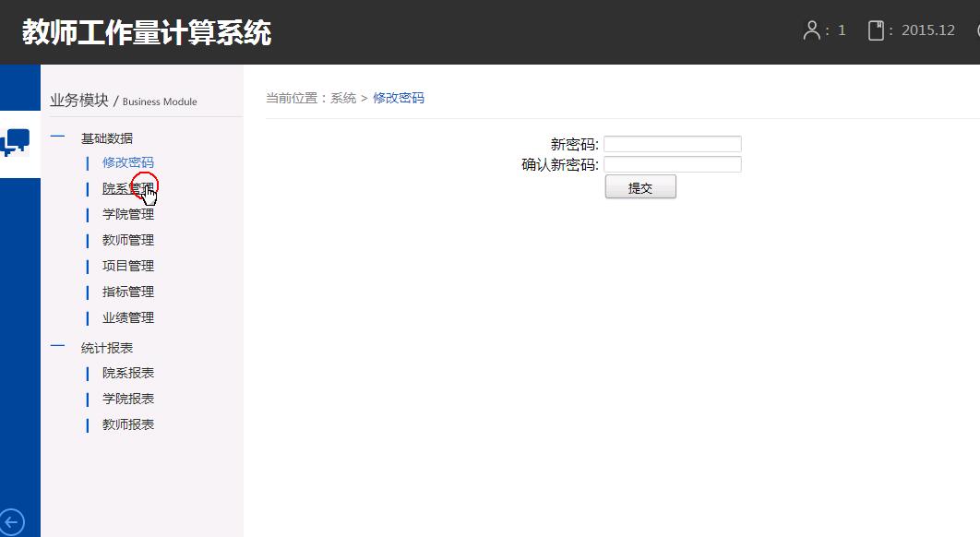Viewport: 980px width, 537px height.
Task: Open 修改密码 in sidebar
Action: [x=128, y=162]
